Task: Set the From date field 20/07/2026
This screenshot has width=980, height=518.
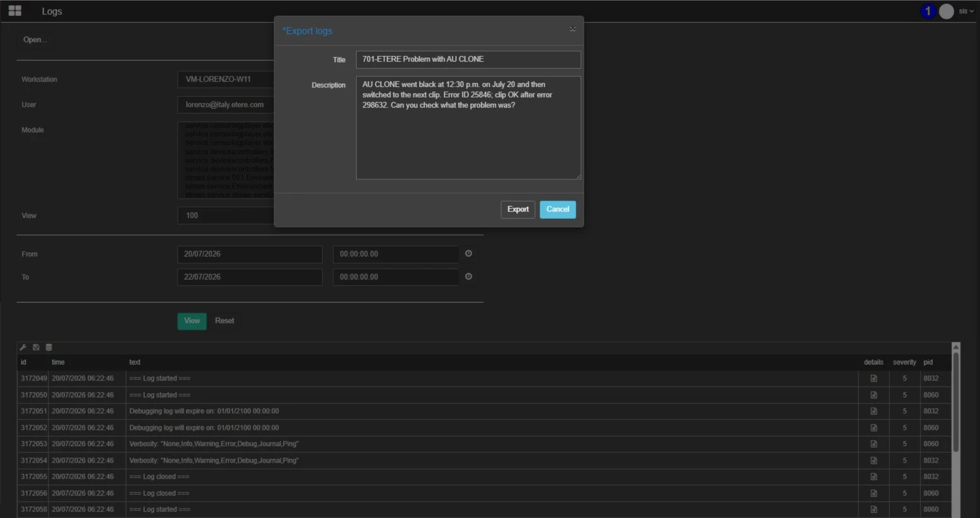Action: (250, 254)
